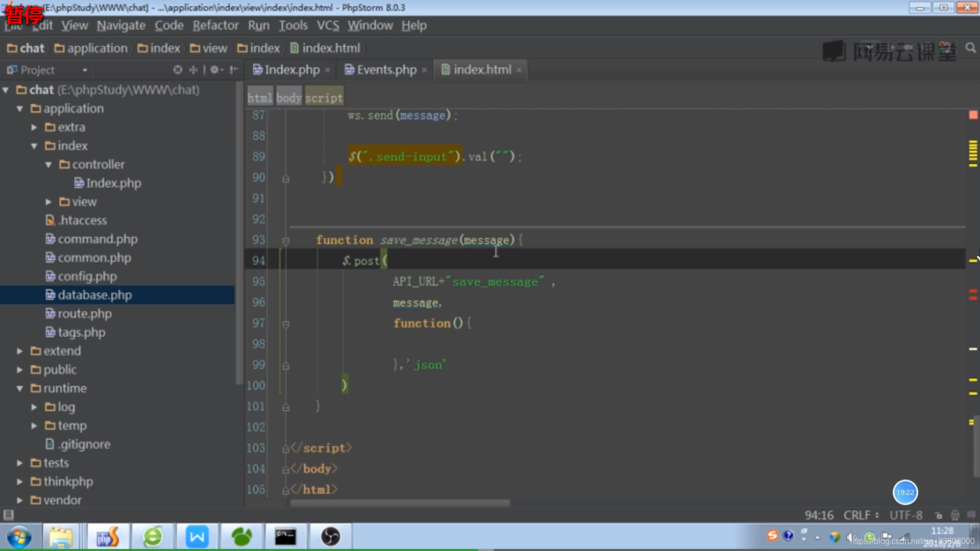Open the Index.php tab
Viewport: 980px width, 551px height.
(x=291, y=69)
